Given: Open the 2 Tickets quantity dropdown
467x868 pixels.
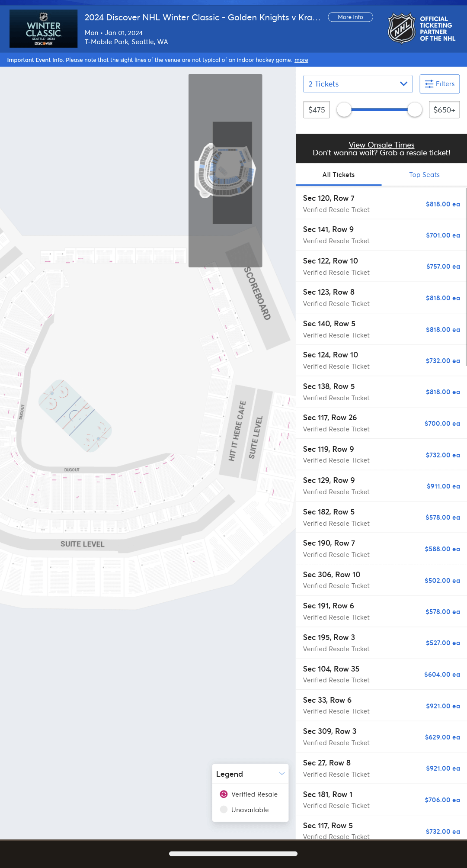Looking at the screenshot, I should (358, 84).
